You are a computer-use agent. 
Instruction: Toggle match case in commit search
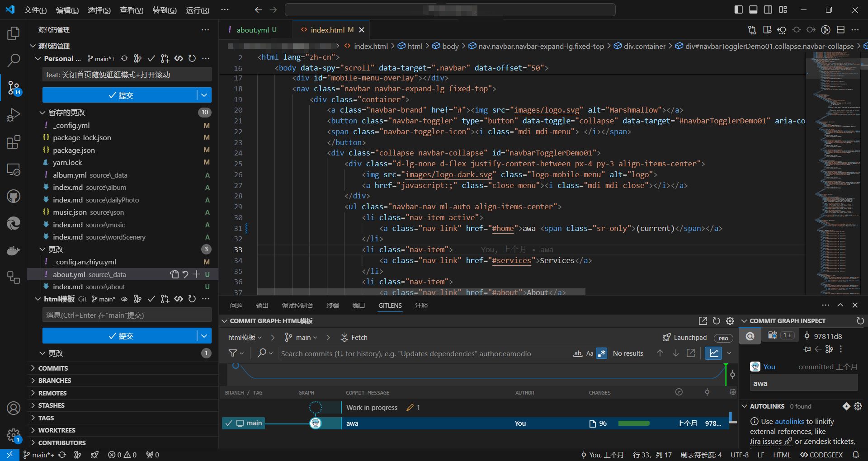tap(590, 353)
